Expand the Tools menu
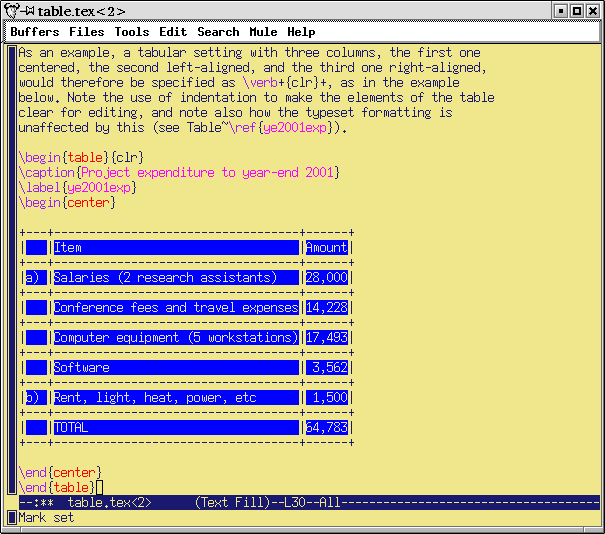This screenshot has height=534, width=605. [x=131, y=32]
